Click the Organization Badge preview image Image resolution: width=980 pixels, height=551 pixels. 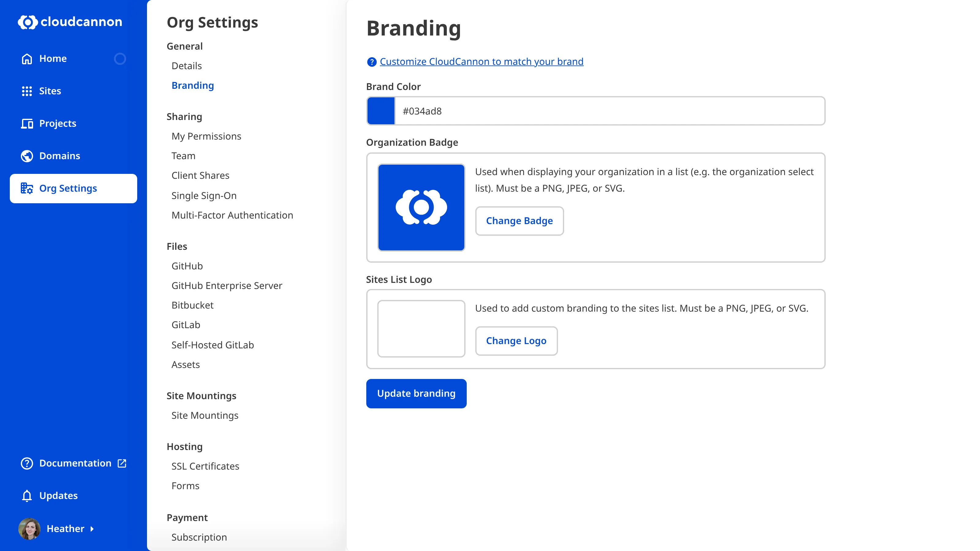click(x=421, y=208)
